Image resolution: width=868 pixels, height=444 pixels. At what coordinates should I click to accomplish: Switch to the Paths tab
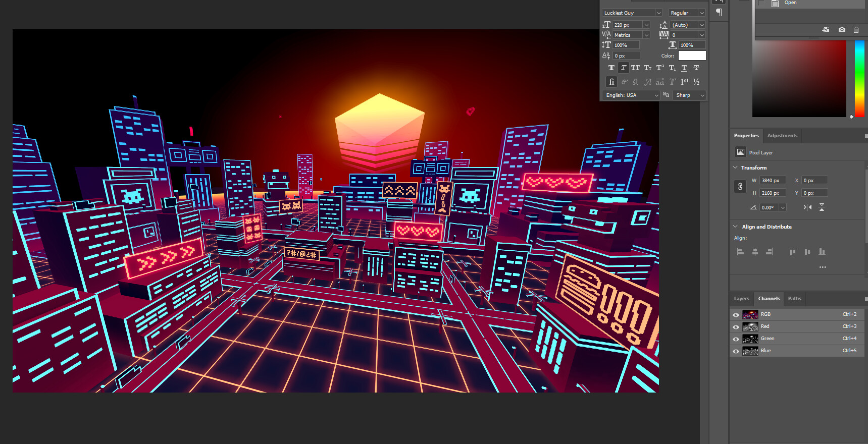794,299
